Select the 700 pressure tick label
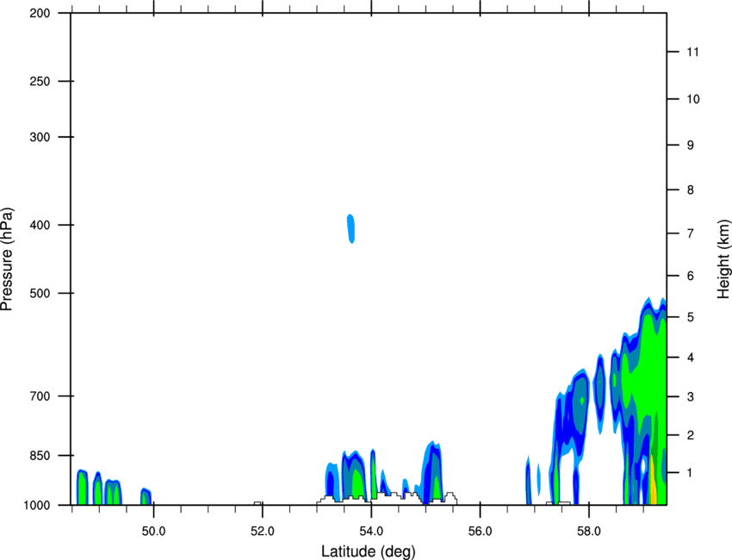The width and height of the screenshot is (732, 560). (40, 395)
